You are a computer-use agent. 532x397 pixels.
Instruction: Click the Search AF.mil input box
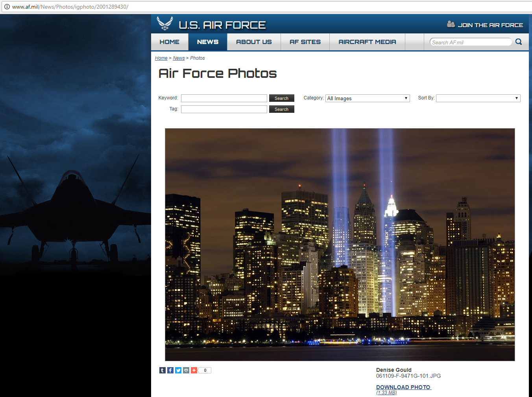click(x=471, y=42)
